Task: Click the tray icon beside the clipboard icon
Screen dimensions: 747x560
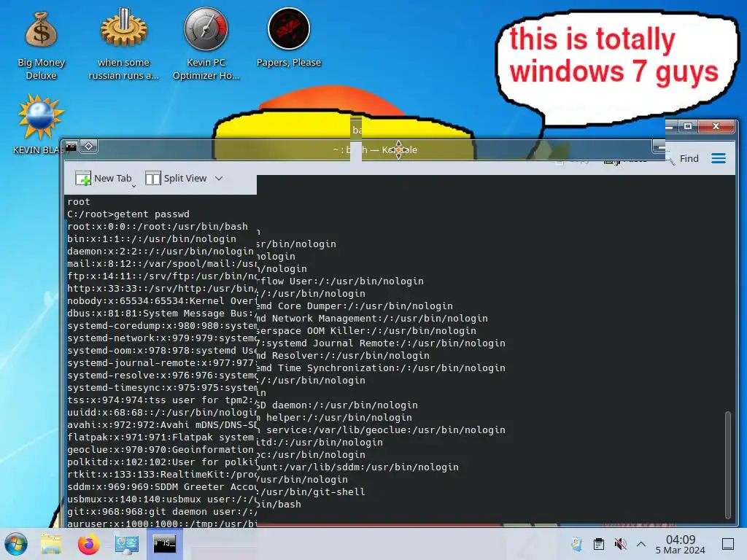Action: tap(576, 544)
